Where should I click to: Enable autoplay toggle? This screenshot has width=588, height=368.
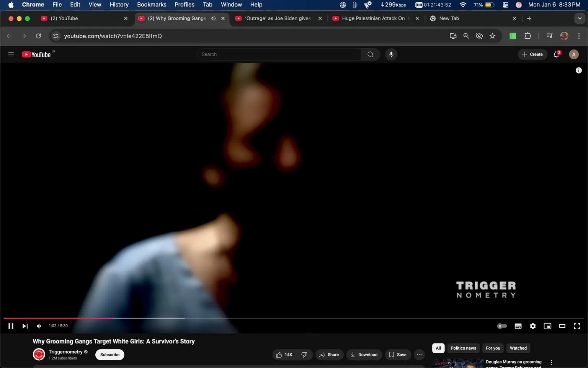click(x=501, y=326)
